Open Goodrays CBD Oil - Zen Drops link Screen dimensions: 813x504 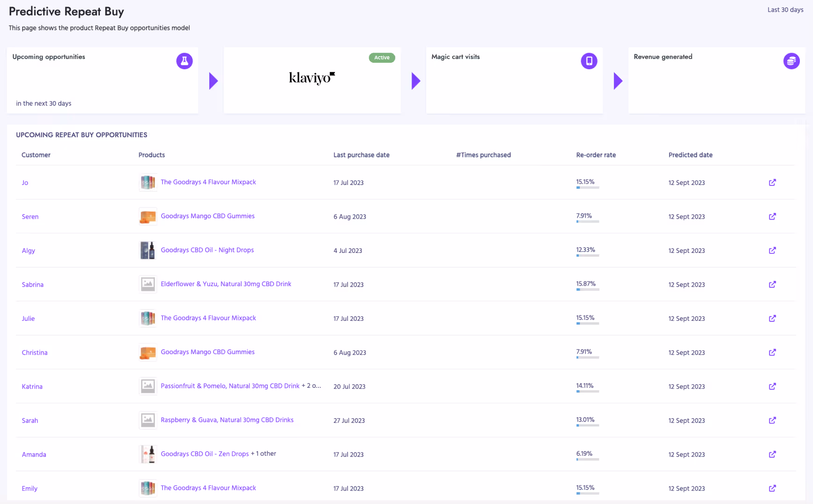coord(205,454)
